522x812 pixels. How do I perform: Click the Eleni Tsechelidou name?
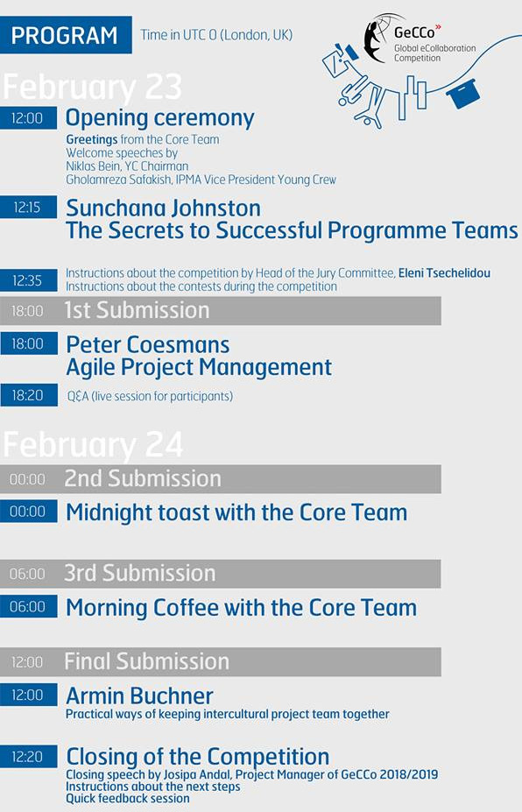(444, 273)
